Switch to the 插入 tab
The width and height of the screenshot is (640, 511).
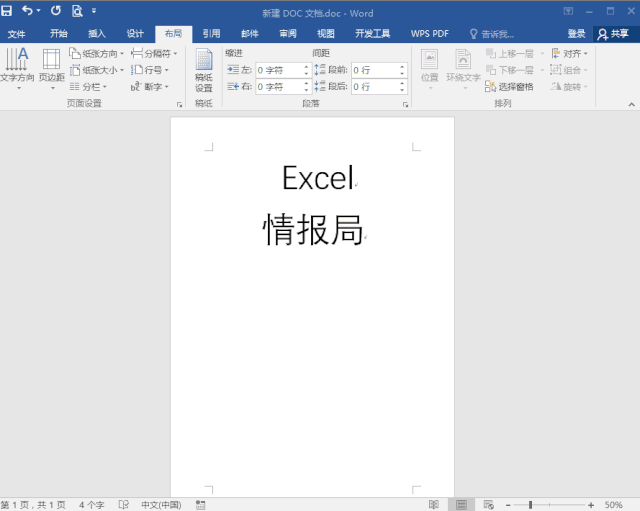click(x=97, y=33)
